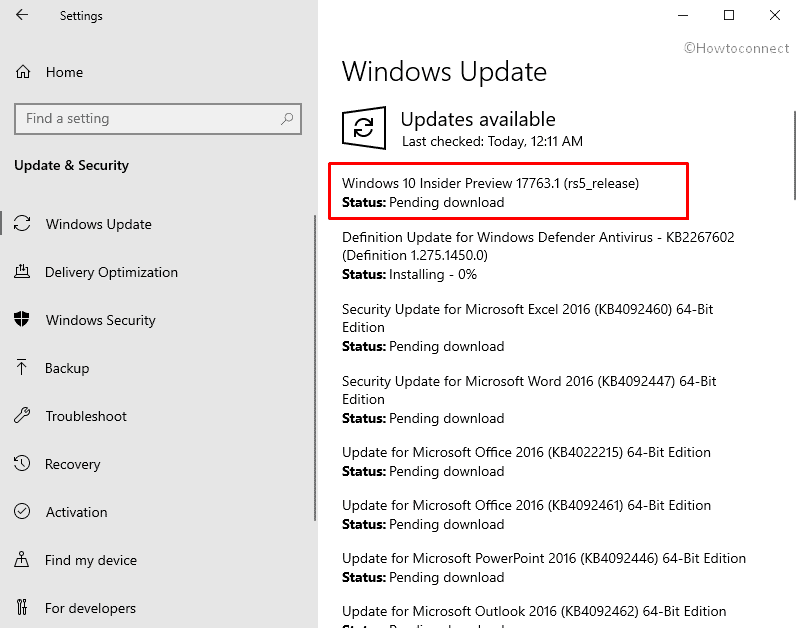This screenshot has width=796, height=628.
Task: Open Delivery Optimization settings
Action: tap(111, 272)
